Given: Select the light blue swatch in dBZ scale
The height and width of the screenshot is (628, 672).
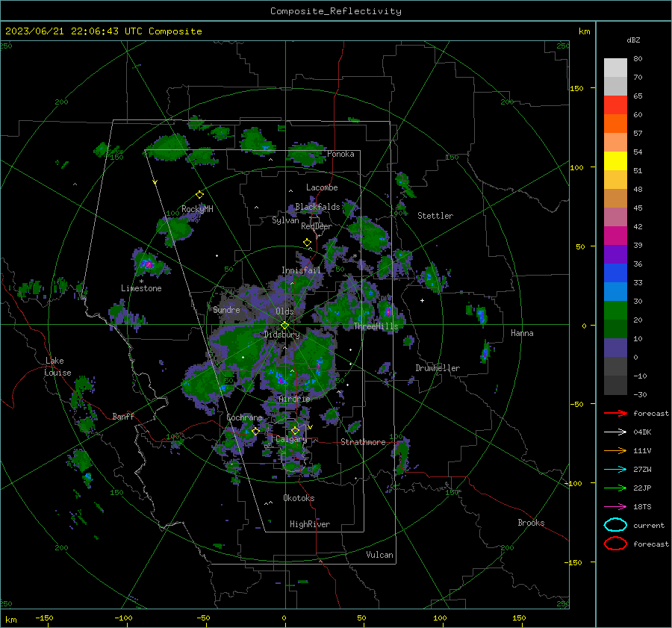Looking at the screenshot, I should (615, 292).
